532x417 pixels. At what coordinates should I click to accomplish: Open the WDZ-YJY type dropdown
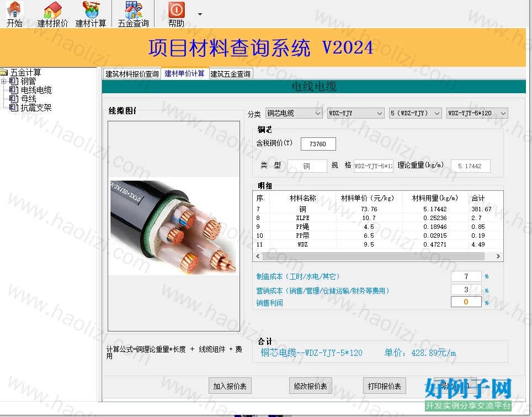pos(355,113)
